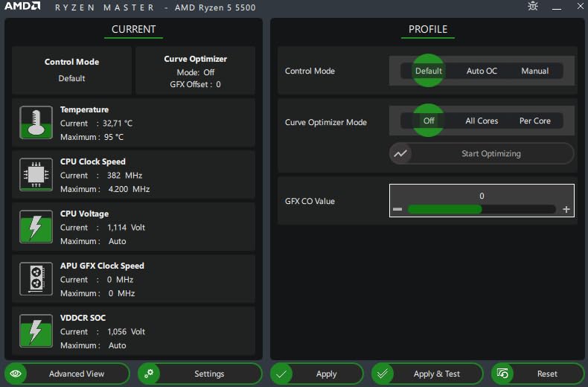Click the AMD logo in title bar
The height and width of the screenshot is (387, 588).
23,7
